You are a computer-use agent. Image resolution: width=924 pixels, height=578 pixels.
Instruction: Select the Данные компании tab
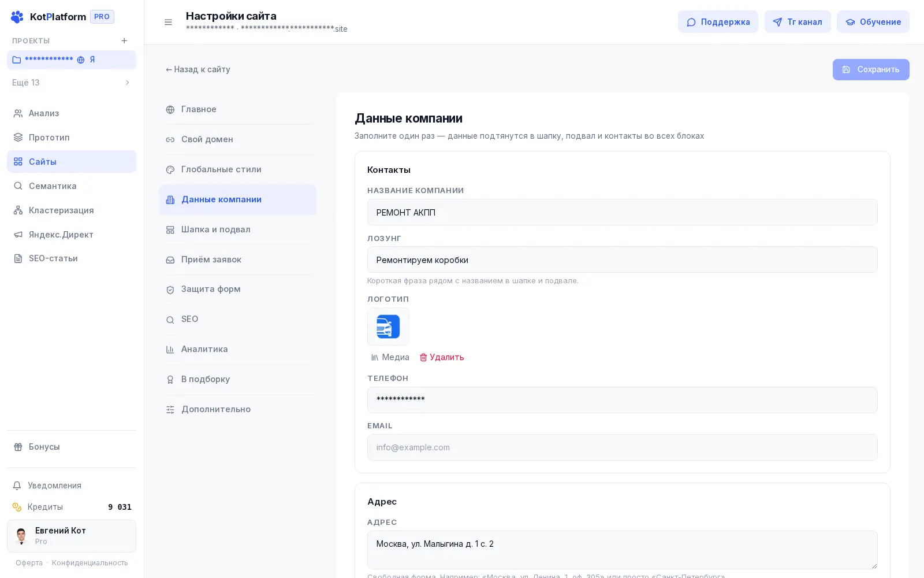(237, 199)
